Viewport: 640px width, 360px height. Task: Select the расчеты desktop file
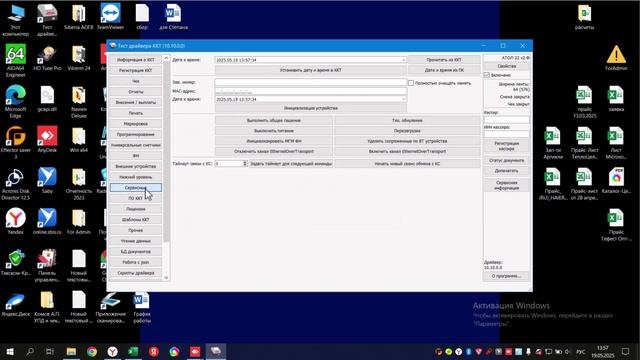[x=584, y=16]
